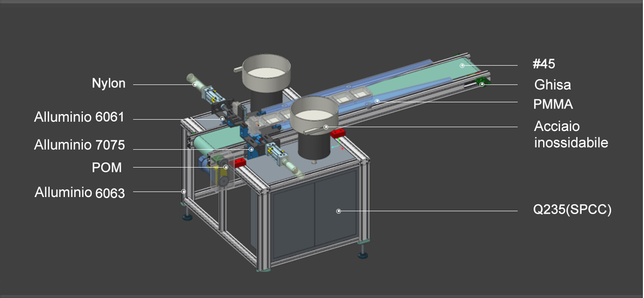Click the Alluminio 7075 callout marker dot

[x=251, y=149]
